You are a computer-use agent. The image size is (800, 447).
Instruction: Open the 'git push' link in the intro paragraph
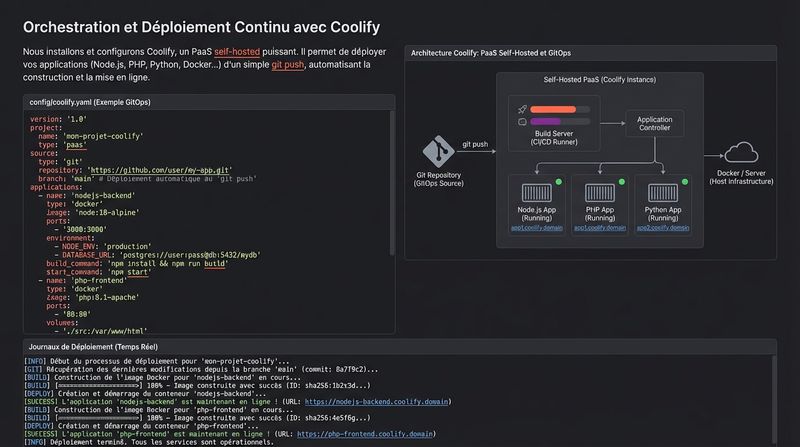tap(287, 64)
